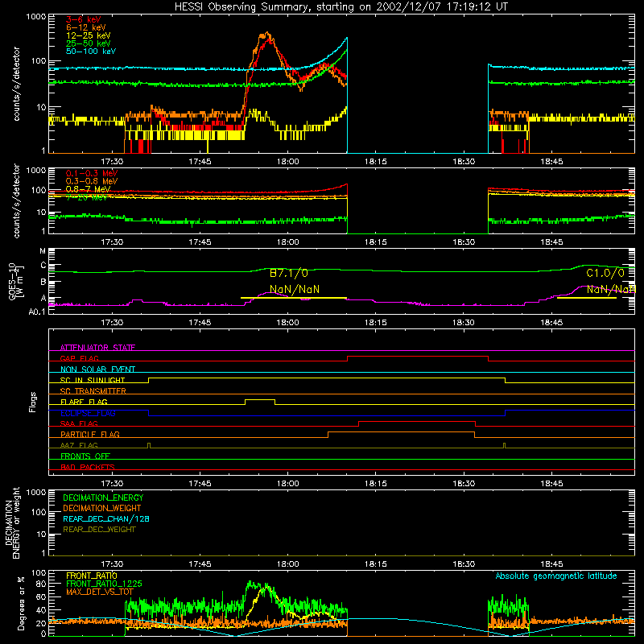The width and height of the screenshot is (644, 644).
Task: Click the raised segment of the FLARE_FLAG line
Action: tap(260, 399)
